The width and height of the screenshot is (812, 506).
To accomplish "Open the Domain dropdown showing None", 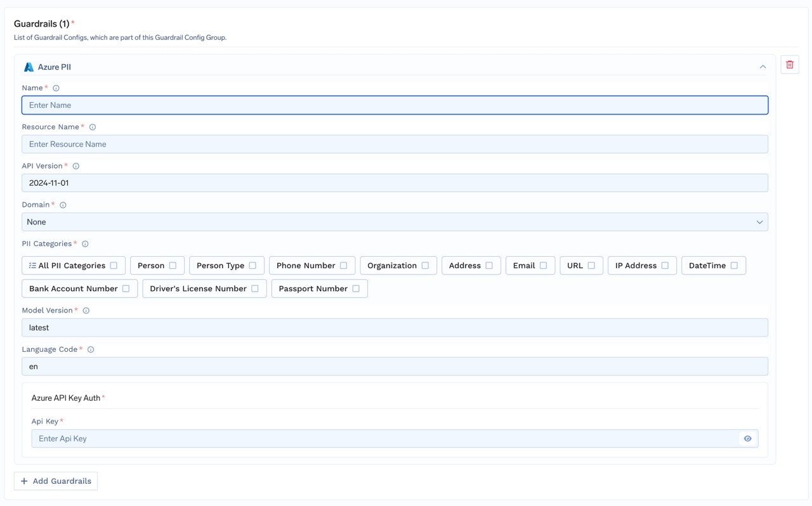I will pyautogui.click(x=395, y=222).
